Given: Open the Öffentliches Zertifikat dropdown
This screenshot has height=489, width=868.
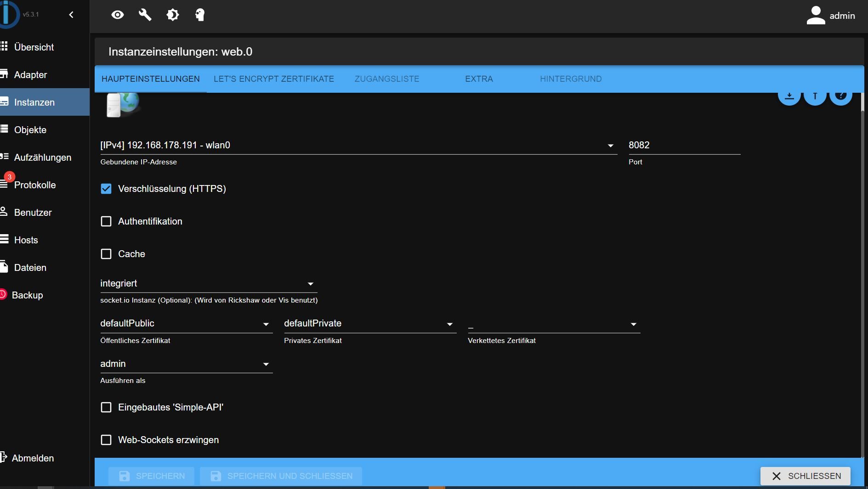Looking at the screenshot, I should coord(186,324).
